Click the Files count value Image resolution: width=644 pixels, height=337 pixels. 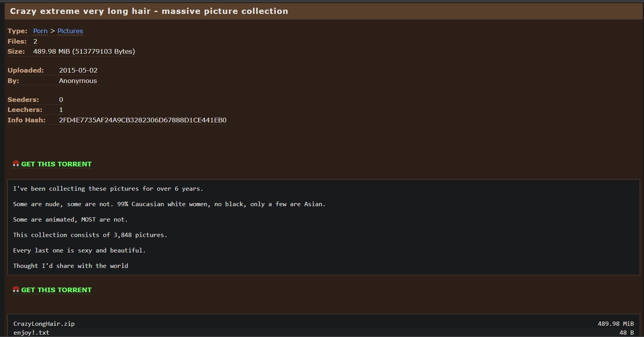pyautogui.click(x=35, y=41)
